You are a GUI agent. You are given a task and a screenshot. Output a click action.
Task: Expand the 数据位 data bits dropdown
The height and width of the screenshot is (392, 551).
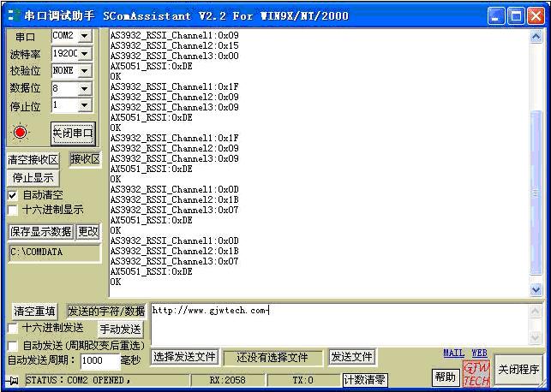(84, 88)
